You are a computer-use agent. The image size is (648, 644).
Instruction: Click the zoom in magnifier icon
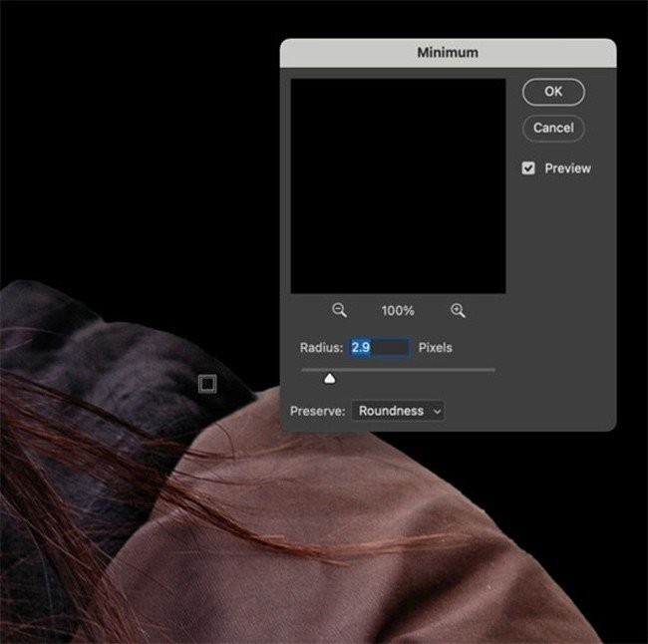[458, 311]
